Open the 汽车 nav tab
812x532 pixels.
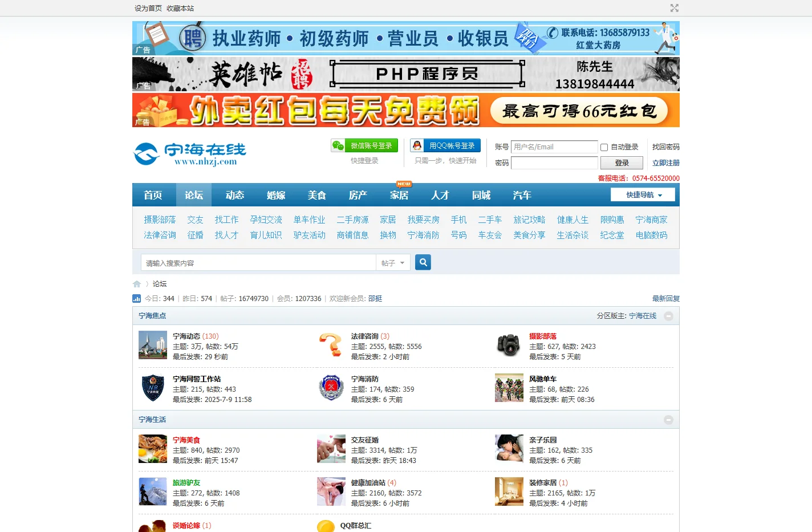point(522,195)
